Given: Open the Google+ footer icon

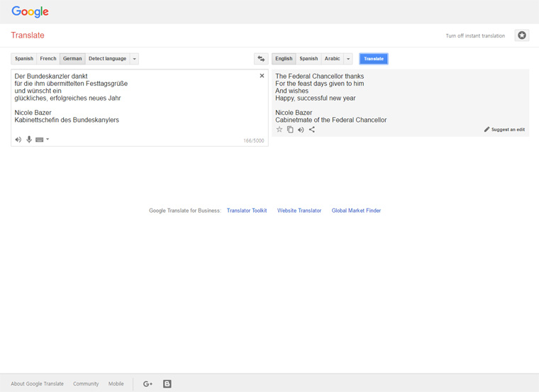Looking at the screenshot, I should point(148,383).
